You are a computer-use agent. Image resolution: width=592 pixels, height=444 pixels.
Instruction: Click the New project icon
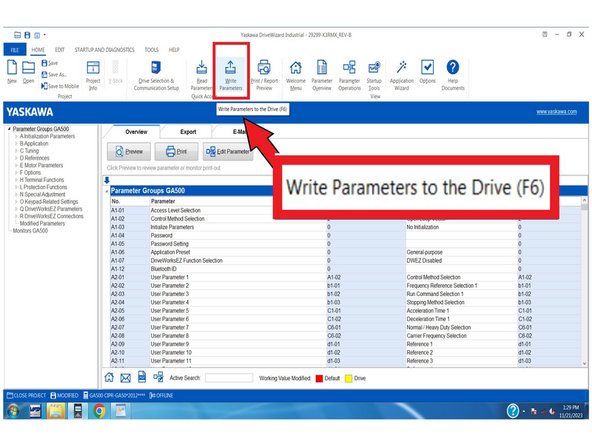click(12, 71)
